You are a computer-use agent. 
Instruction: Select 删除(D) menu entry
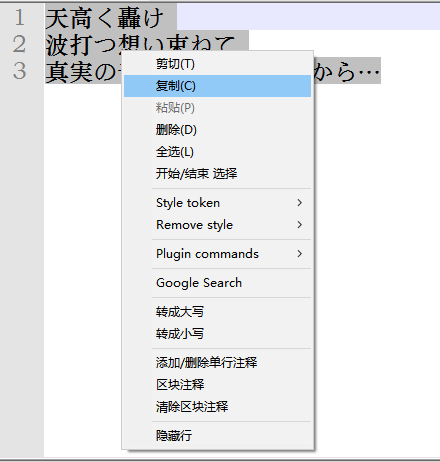click(x=217, y=130)
